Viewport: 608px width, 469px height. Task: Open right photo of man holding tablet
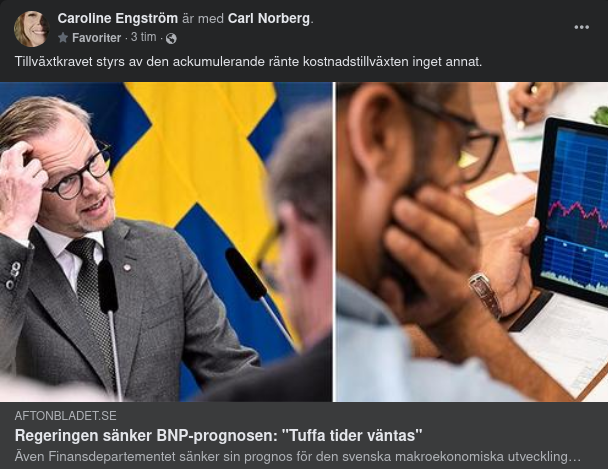point(472,242)
